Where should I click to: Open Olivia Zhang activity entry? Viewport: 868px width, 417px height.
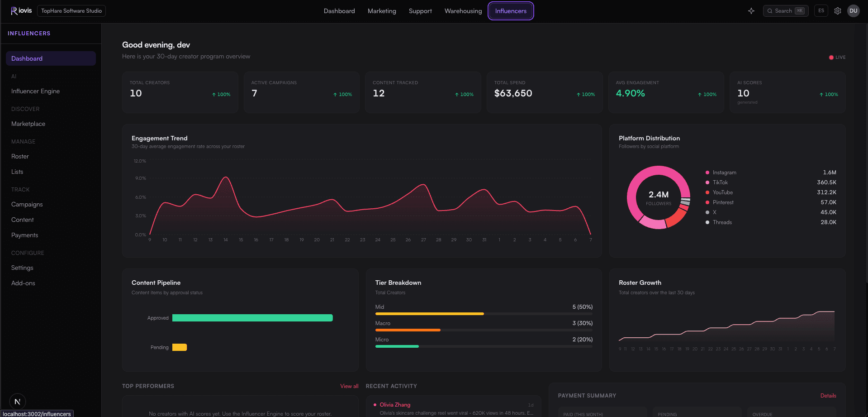(x=454, y=408)
